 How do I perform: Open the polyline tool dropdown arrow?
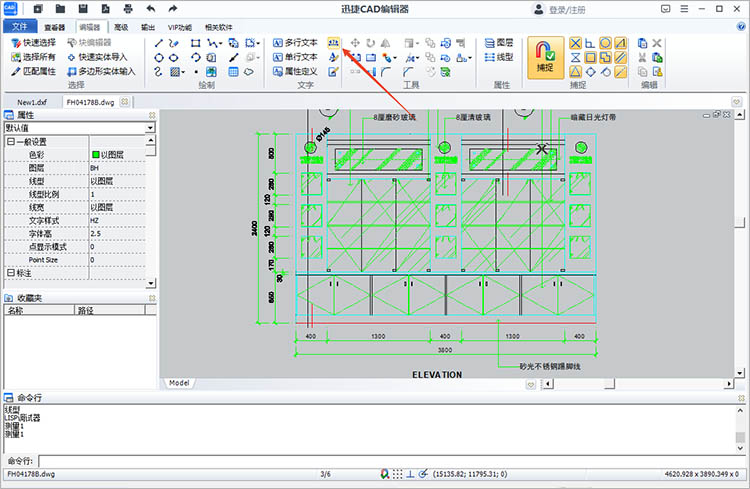click(x=221, y=44)
